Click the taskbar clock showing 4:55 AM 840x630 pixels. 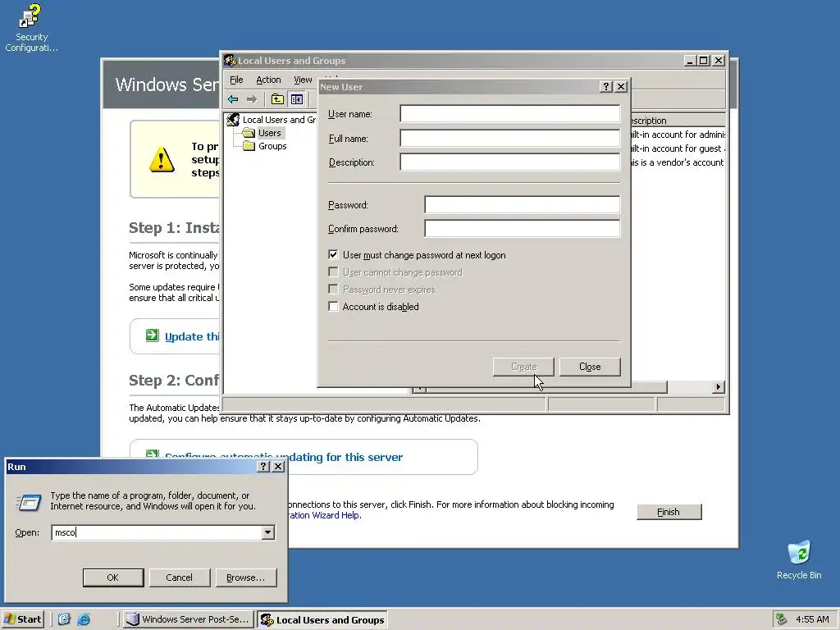(812, 619)
